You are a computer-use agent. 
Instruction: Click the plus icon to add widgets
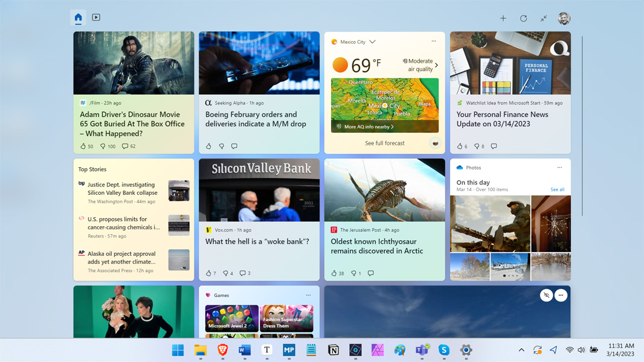coord(503,18)
